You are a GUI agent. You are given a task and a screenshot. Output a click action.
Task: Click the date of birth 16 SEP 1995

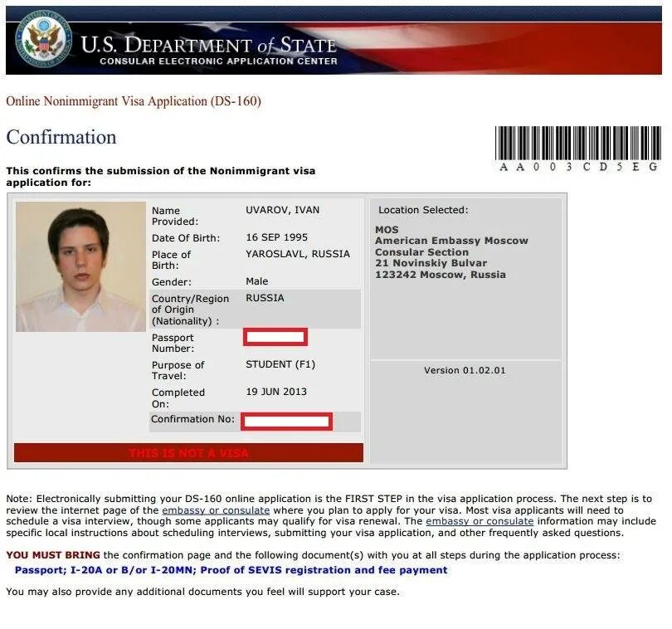coord(276,237)
